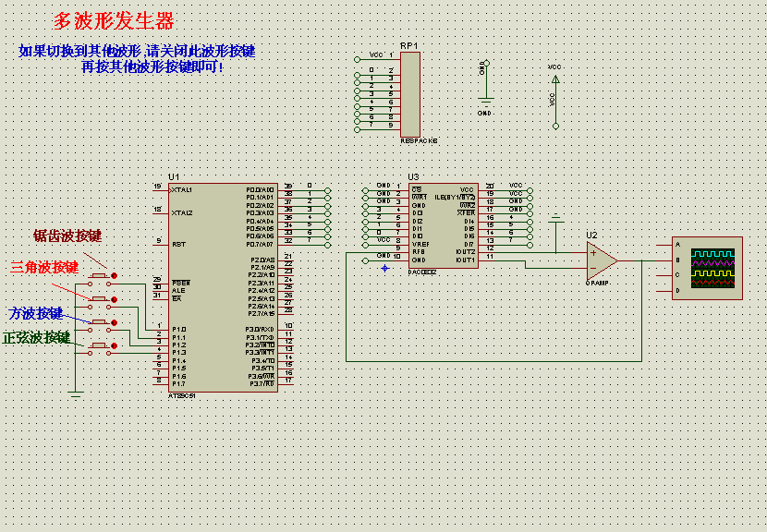Image resolution: width=767 pixels, height=532 pixels.
Task: Click the RP1 reference label
Action: coord(409,46)
